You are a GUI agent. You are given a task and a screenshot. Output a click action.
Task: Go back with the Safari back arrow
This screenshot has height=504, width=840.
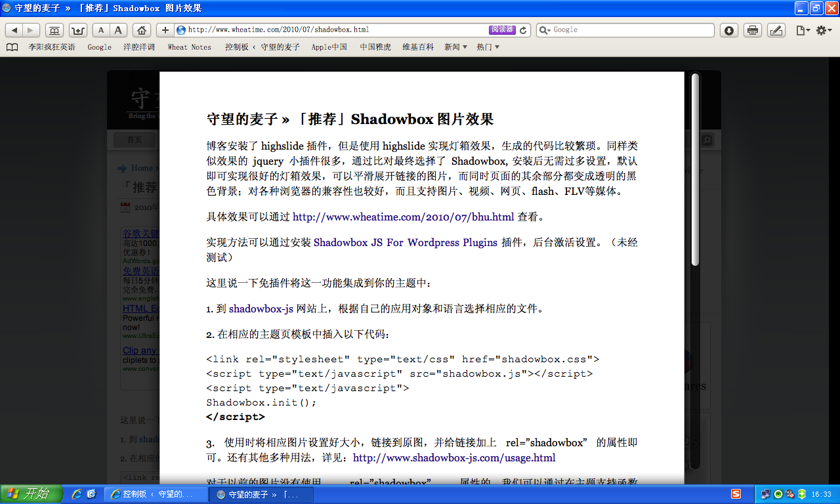[14, 30]
